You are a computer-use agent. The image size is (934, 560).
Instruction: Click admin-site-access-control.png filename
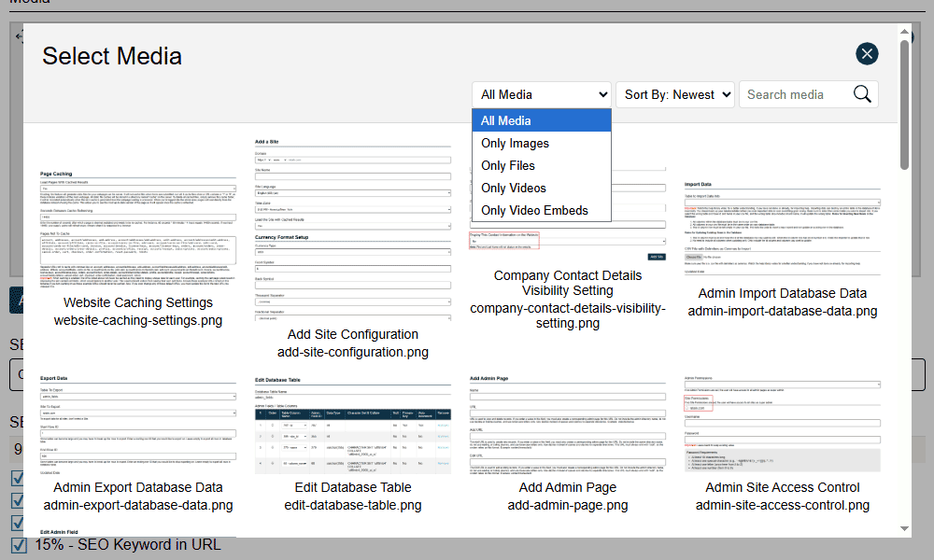pyautogui.click(x=782, y=505)
